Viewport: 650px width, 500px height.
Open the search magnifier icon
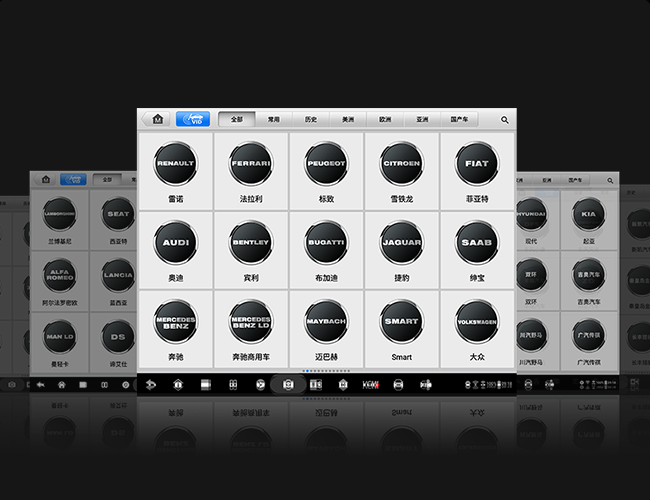click(x=505, y=120)
